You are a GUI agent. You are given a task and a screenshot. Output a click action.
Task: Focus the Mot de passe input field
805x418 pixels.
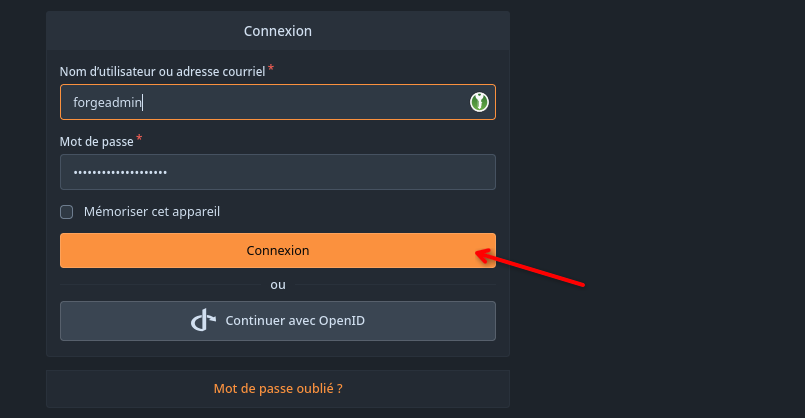[278, 172]
